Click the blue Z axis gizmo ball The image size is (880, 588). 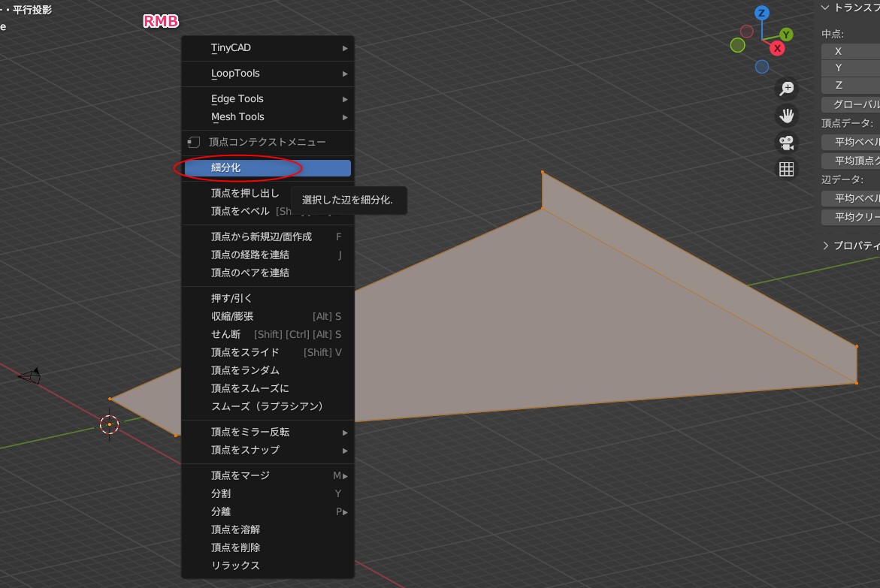pyautogui.click(x=762, y=13)
